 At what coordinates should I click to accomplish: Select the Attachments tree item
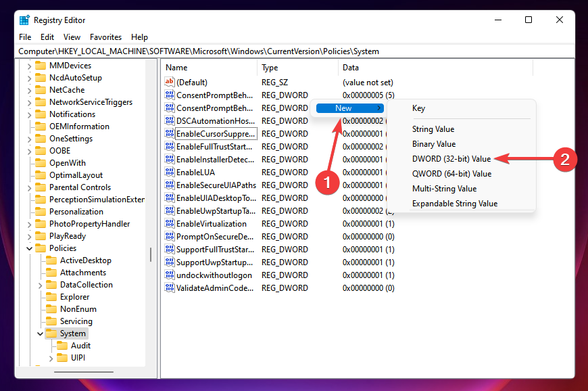click(83, 273)
